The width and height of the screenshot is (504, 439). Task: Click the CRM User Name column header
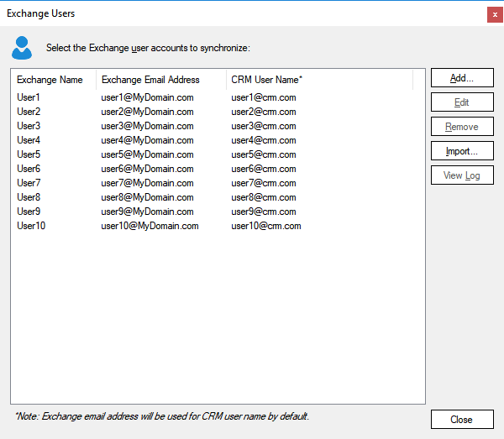pos(267,80)
